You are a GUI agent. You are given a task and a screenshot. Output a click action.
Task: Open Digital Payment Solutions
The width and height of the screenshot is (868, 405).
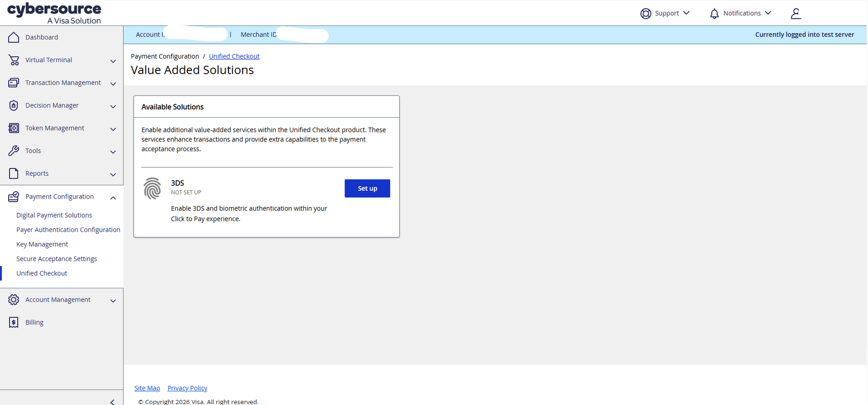(x=54, y=215)
